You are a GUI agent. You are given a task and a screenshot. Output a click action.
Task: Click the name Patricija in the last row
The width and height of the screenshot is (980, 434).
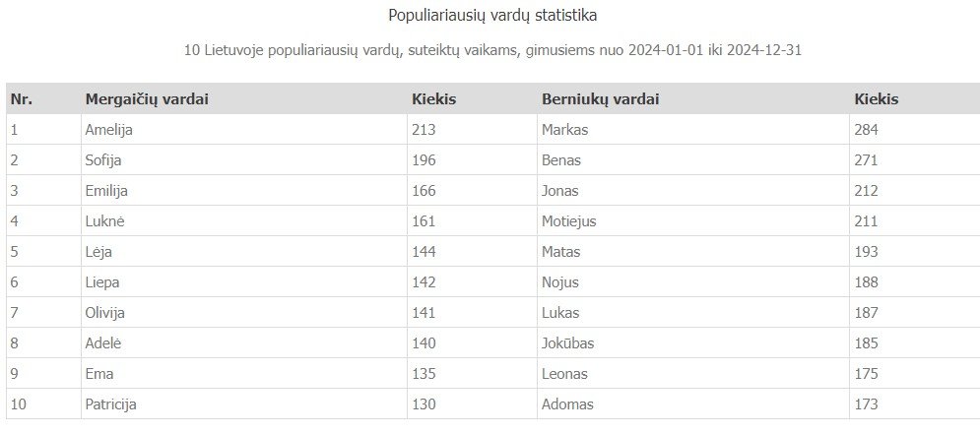[x=110, y=404]
